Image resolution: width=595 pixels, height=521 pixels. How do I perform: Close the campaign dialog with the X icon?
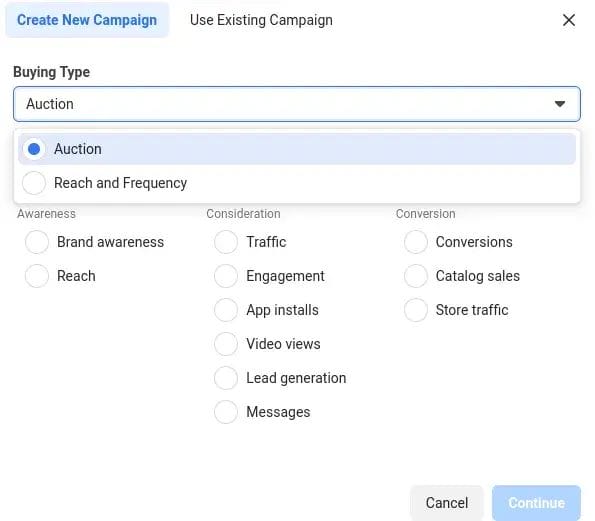coord(568,20)
